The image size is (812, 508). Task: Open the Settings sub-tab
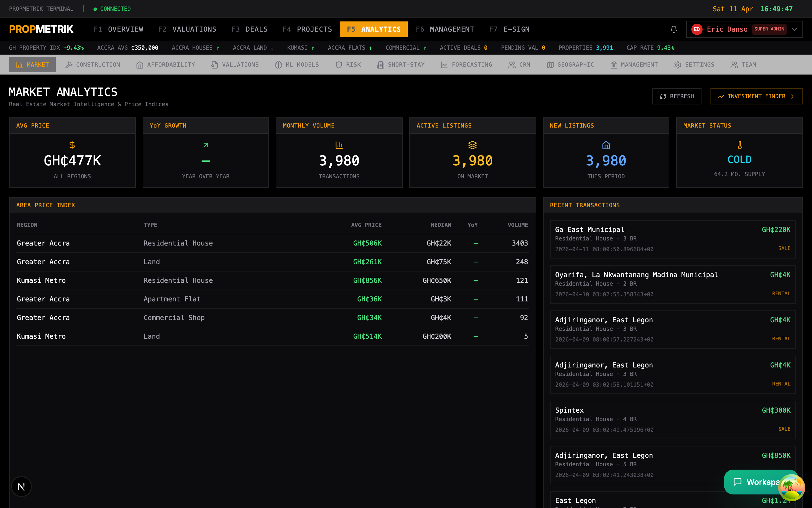tap(694, 65)
